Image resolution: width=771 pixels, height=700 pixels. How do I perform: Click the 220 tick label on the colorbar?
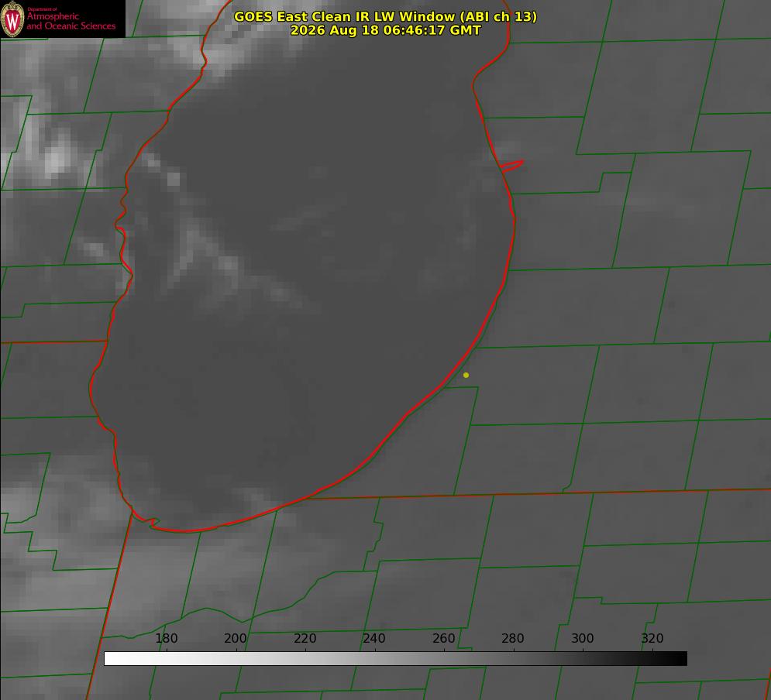tap(305, 638)
